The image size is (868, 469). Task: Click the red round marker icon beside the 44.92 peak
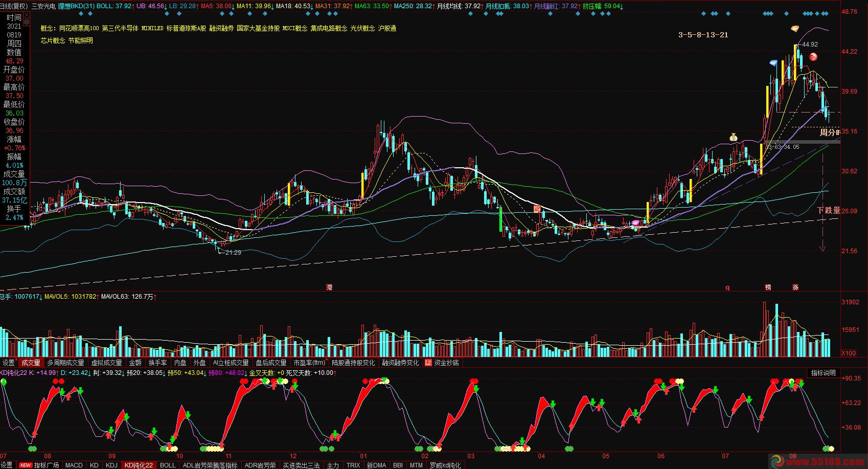coord(813,57)
